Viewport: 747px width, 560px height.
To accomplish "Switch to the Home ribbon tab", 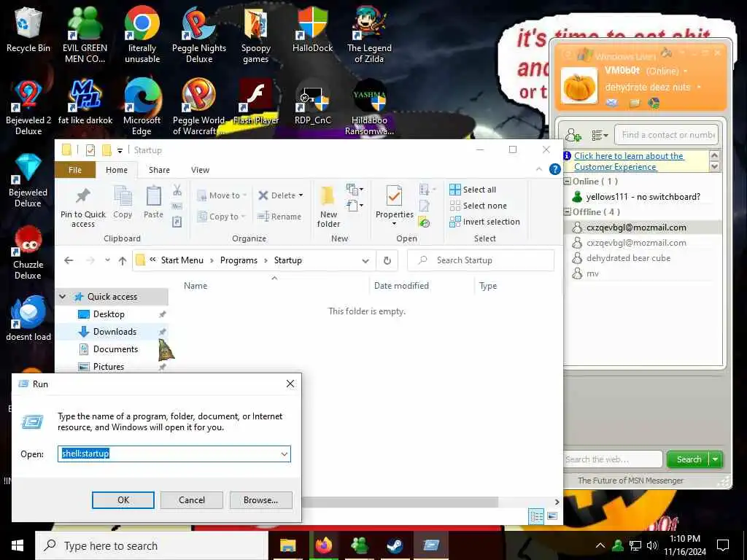I will coord(116,170).
